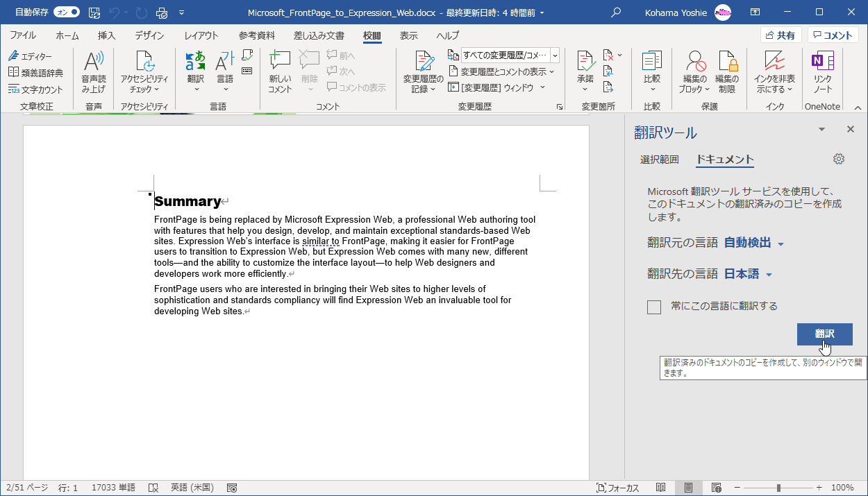Open Restrict Editing (編集の制限)
This screenshot has width=868, height=496.
click(x=727, y=72)
